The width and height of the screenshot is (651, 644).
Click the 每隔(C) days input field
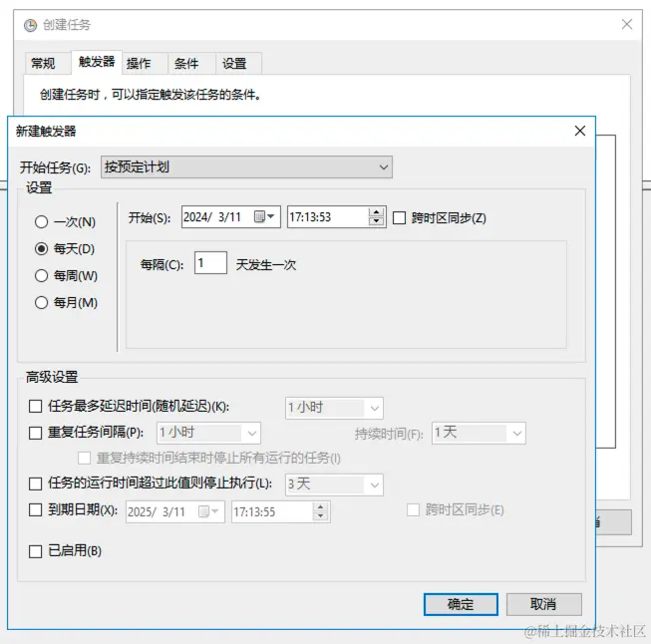click(210, 262)
